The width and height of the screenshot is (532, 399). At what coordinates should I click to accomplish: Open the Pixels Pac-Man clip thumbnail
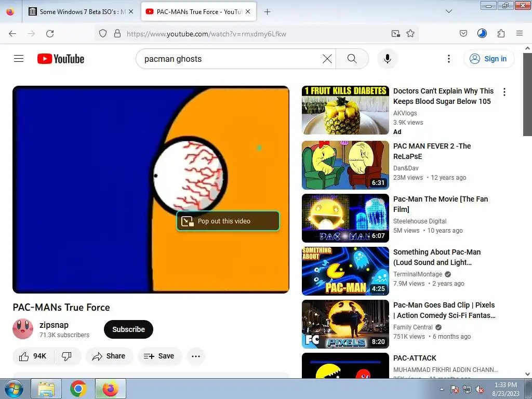pos(345,324)
